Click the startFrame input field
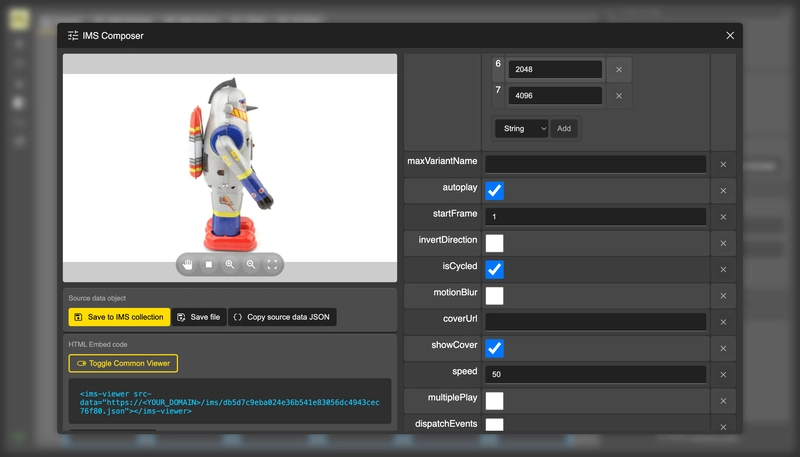The width and height of the screenshot is (800, 457). pyautogui.click(x=595, y=217)
